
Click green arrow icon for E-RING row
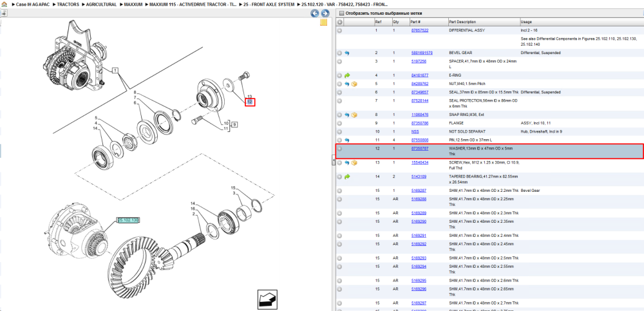347,75
